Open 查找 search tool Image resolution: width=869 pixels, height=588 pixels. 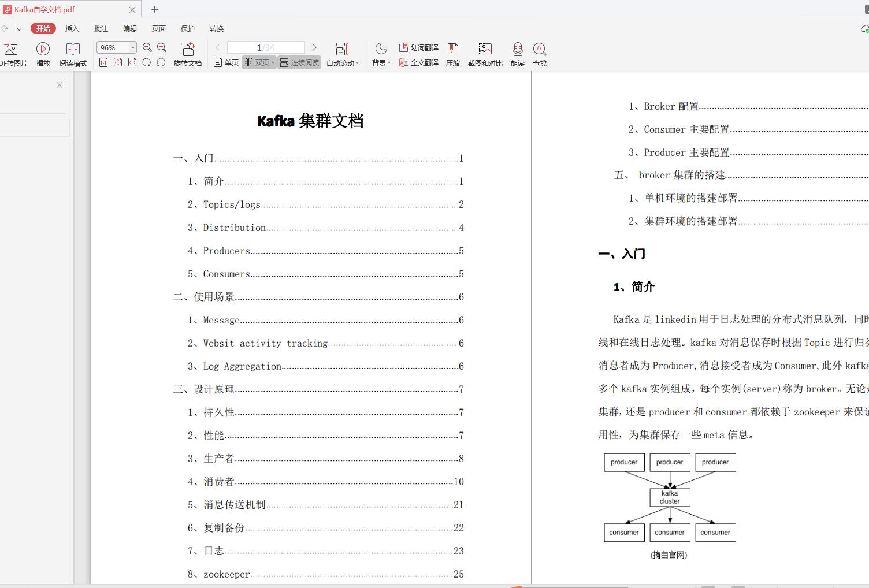(x=540, y=55)
